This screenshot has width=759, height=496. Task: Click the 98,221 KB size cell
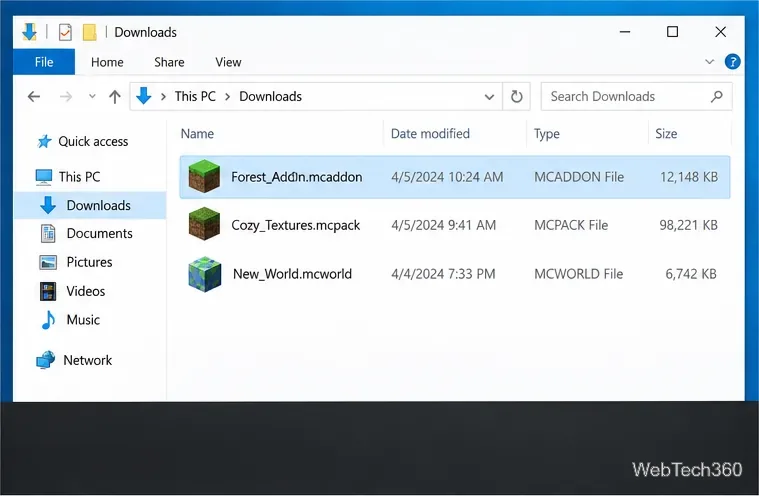click(x=688, y=225)
